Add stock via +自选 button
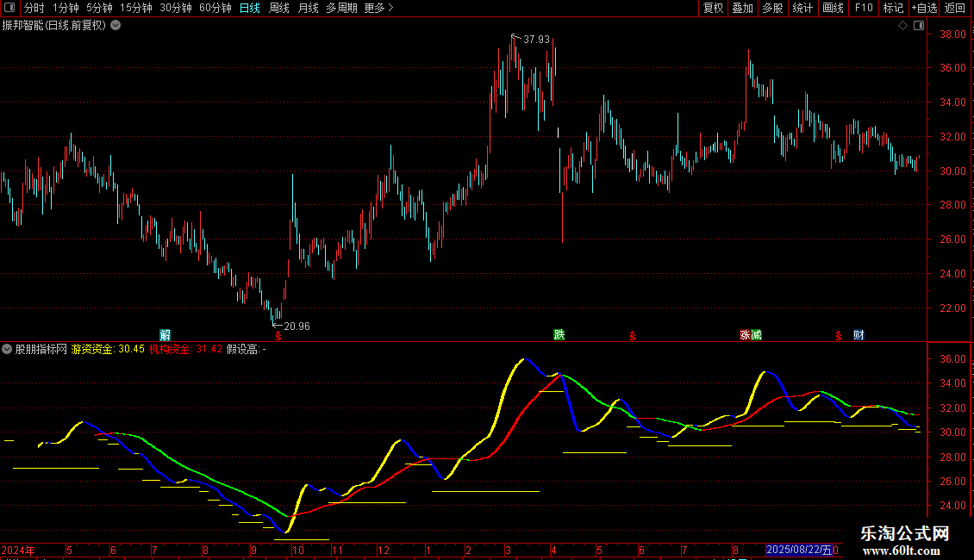Image resolution: width=974 pixels, height=560 pixels. (924, 8)
